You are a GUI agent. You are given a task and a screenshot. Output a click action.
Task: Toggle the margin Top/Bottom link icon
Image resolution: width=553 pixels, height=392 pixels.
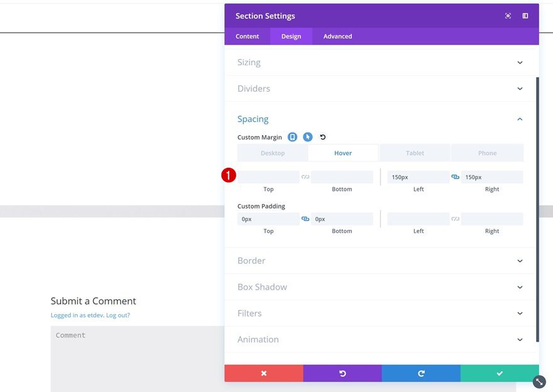pyautogui.click(x=305, y=177)
